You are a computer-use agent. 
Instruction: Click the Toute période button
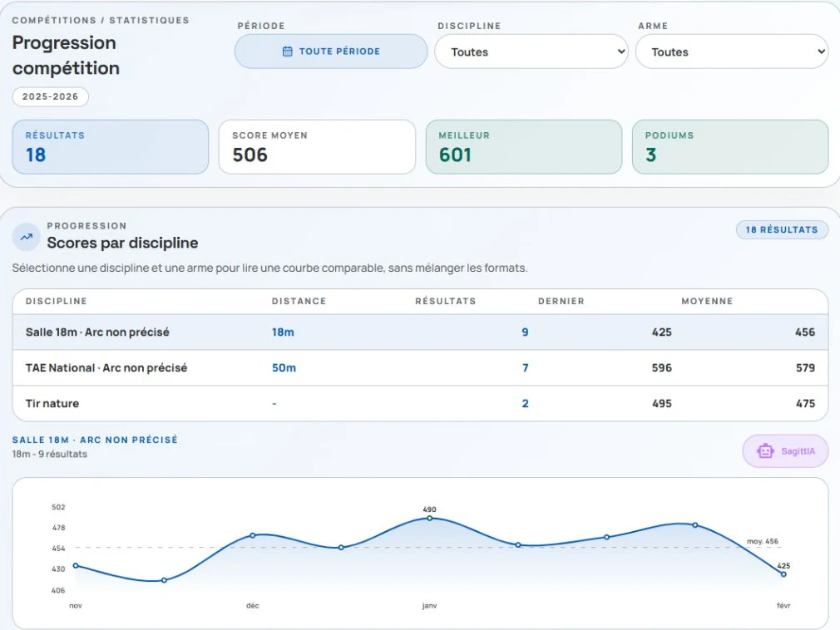coord(331,52)
